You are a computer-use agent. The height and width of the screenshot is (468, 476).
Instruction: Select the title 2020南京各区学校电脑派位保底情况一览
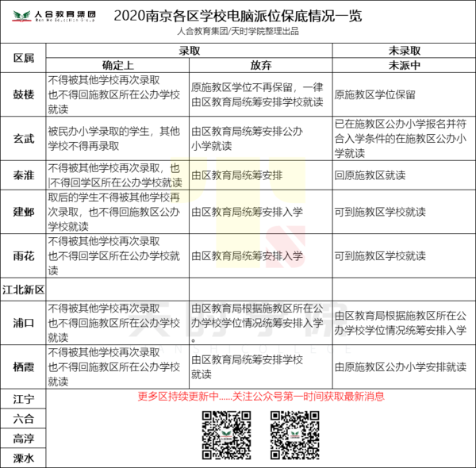pos(238,16)
